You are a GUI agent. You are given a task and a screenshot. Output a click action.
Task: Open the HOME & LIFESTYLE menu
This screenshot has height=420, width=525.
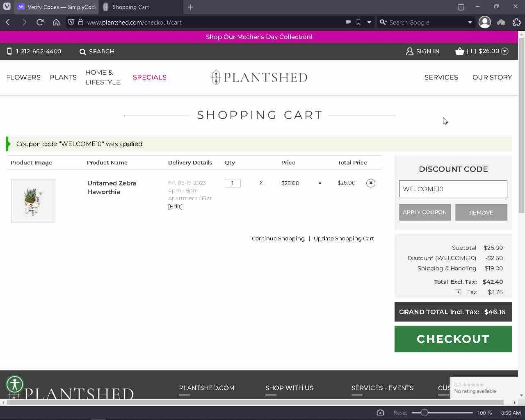103,77
